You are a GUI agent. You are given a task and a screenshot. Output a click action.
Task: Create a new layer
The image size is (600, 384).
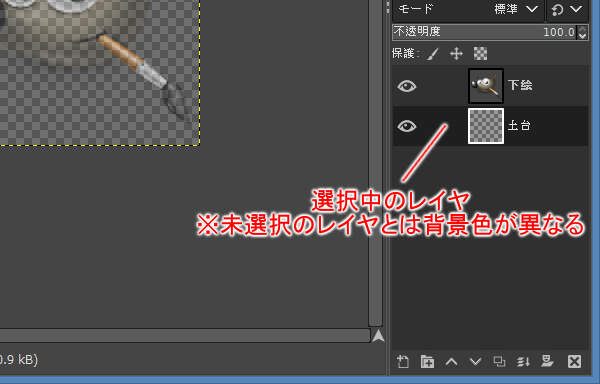pos(403,361)
